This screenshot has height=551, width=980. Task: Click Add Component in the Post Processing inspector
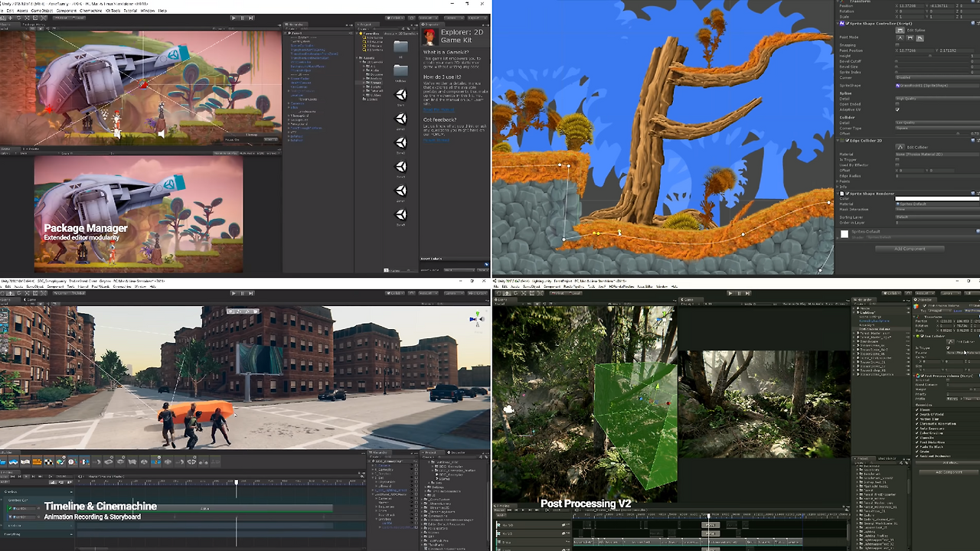coord(949,472)
